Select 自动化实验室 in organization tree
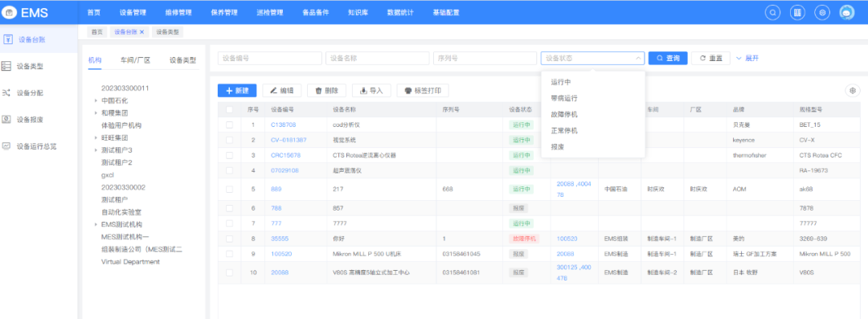Screen dimensions: 868x319 click(x=121, y=212)
